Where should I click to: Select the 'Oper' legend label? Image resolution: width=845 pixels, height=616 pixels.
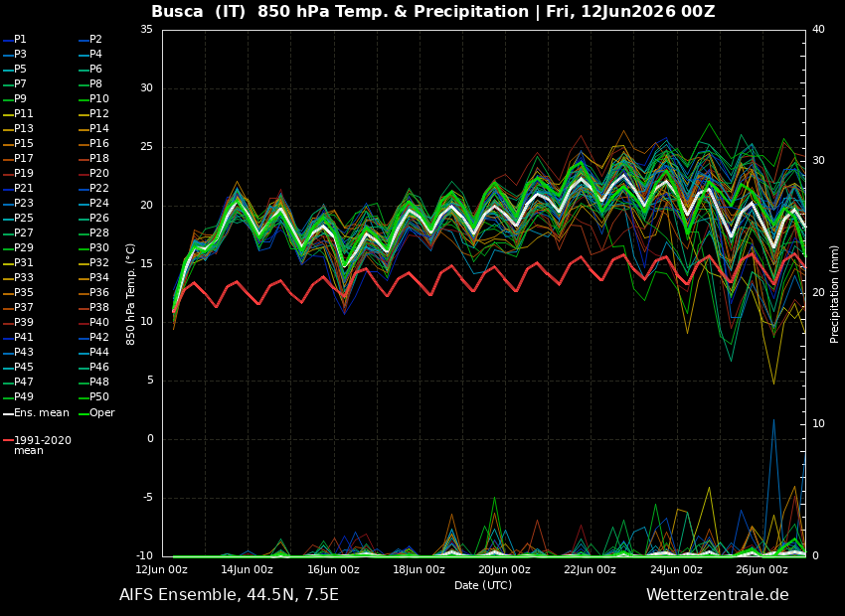[101, 413]
